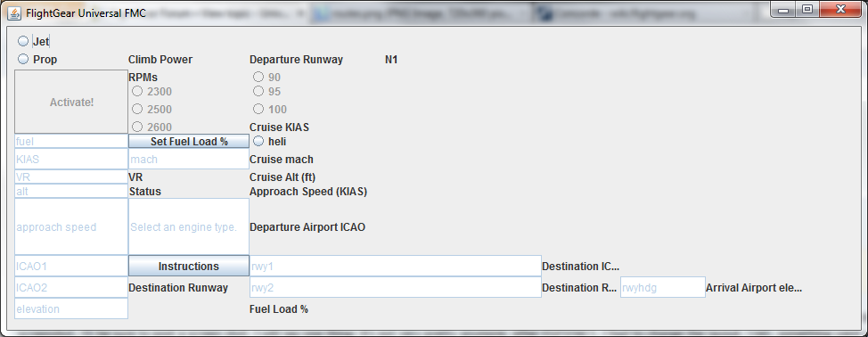Click the bold VR label
The width and height of the screenshot is (868, 337).
pyautogui.click(x=135, y=177)
